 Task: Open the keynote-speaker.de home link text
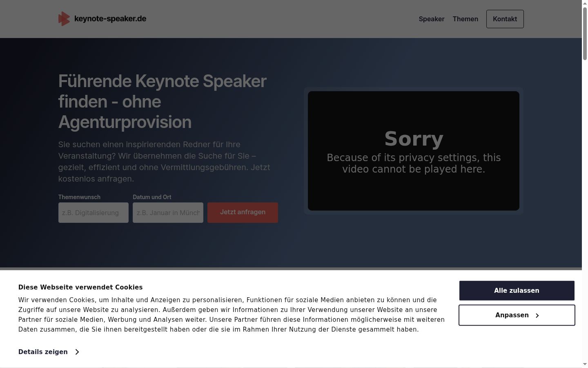(110, 19)
